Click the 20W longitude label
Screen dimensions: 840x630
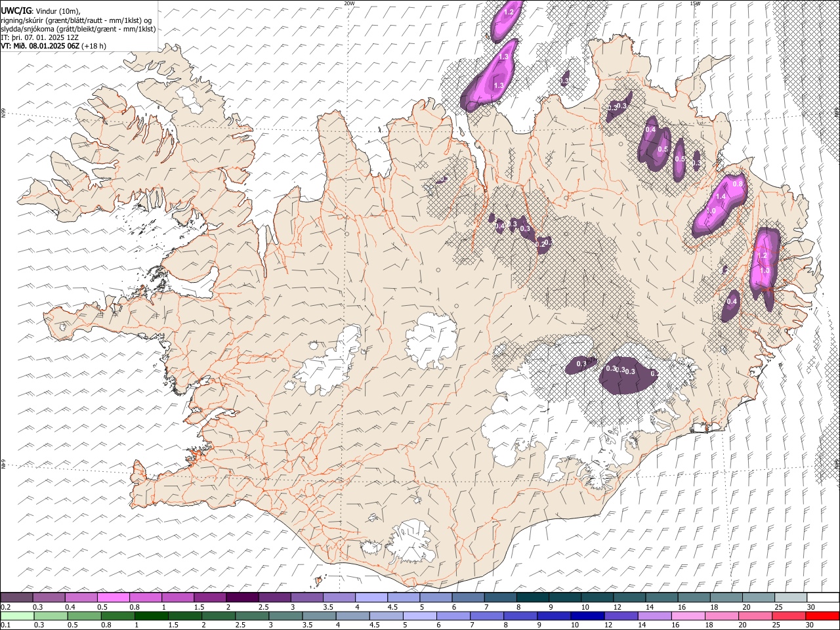click(x=350, y=3)
